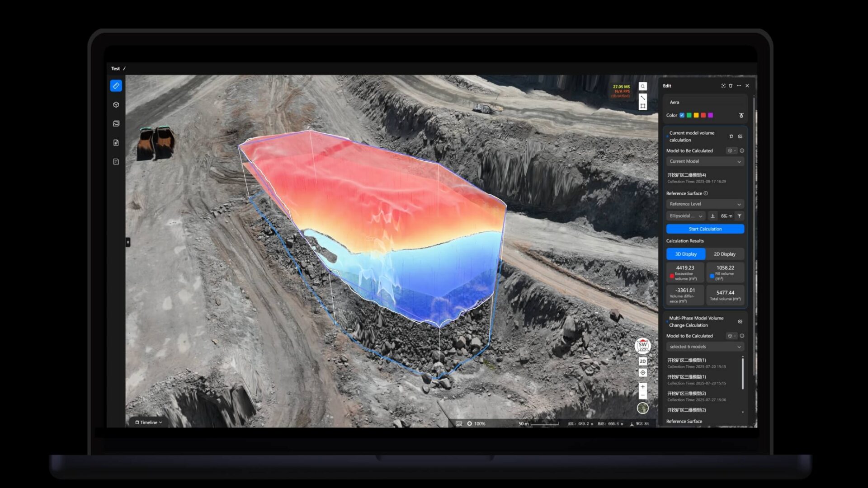Click the SW compass orientation indicator
The image size is (868, 488).
pyautogui.click(x=642, y=346)
